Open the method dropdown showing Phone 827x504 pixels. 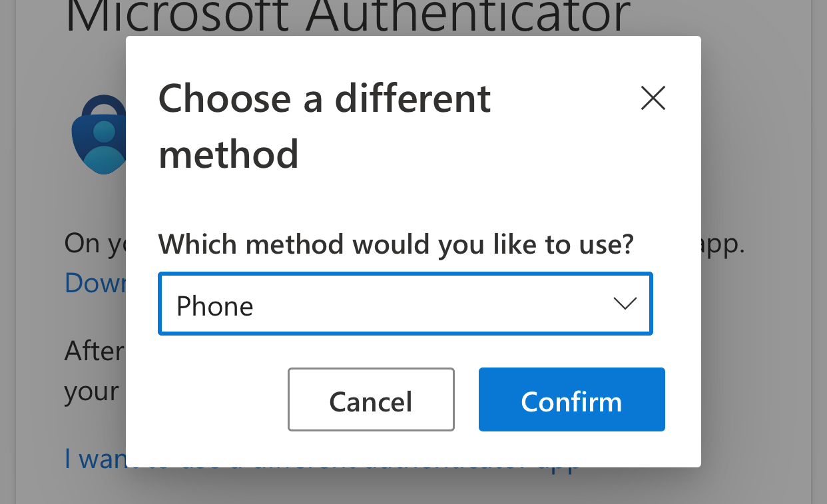pos(405,304)
